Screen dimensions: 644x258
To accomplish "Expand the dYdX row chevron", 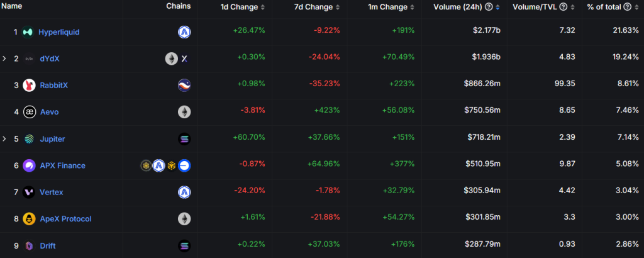I will click(4, 59).
